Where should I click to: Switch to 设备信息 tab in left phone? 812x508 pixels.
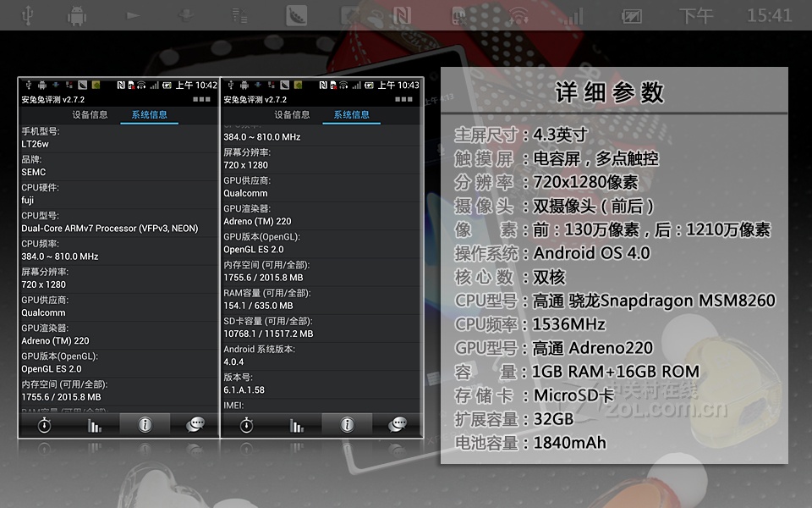point(90,115)
